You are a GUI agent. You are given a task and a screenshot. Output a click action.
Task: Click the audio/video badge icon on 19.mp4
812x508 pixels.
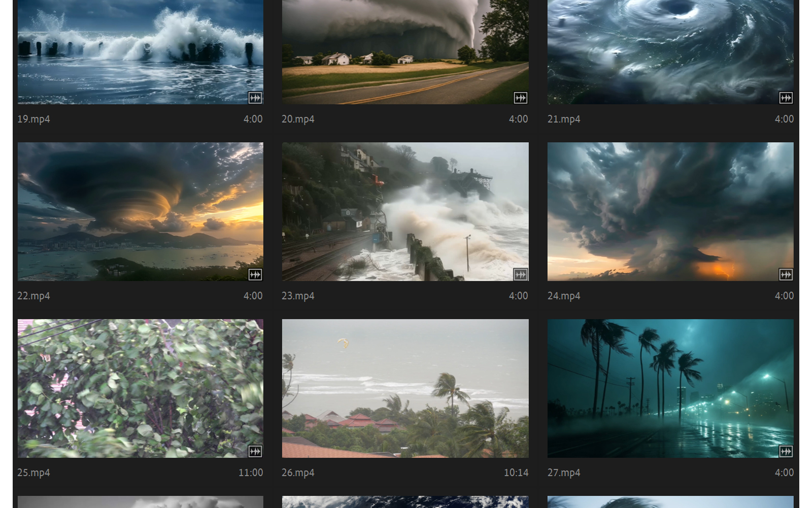255,98
